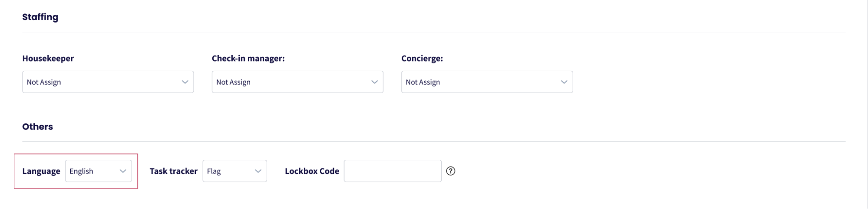The image size is (868, 209).
Task: Open the Check-in manager dropdown
Action: [297, 82]
